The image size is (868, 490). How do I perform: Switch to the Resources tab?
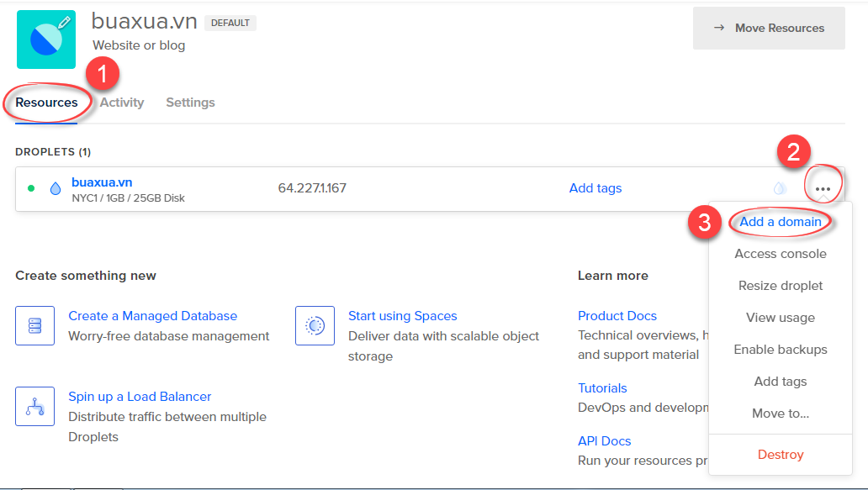pyautogui.click(x=46, y=103)
